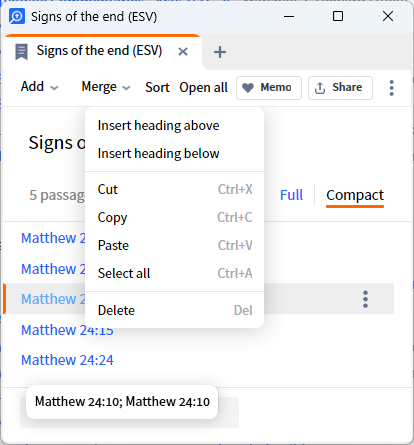Expand the Add dropdown
This screenshot has width=414, height=445.
(x=40, y=87)
